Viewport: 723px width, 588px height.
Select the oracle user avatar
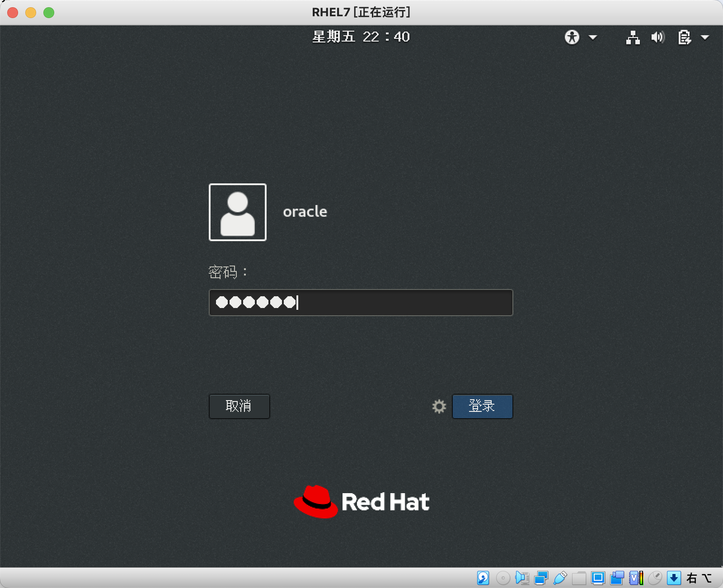click(x=238, y=212)
